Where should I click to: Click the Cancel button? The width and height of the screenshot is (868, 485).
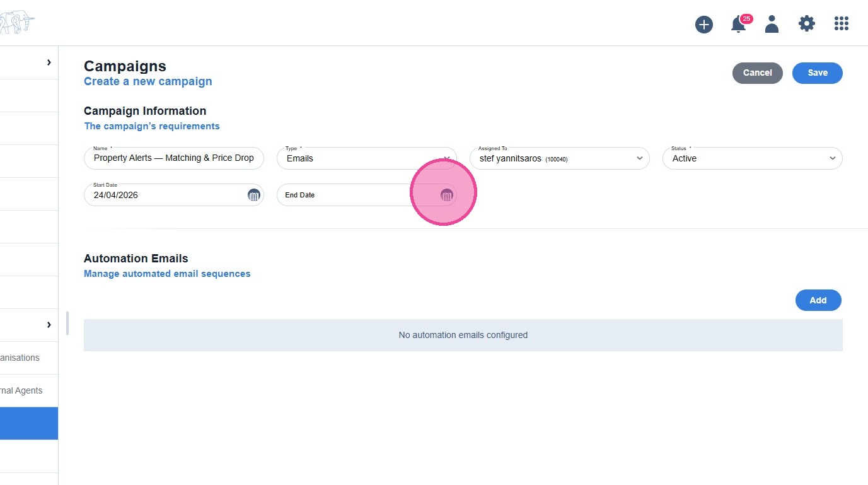point(758,73)
